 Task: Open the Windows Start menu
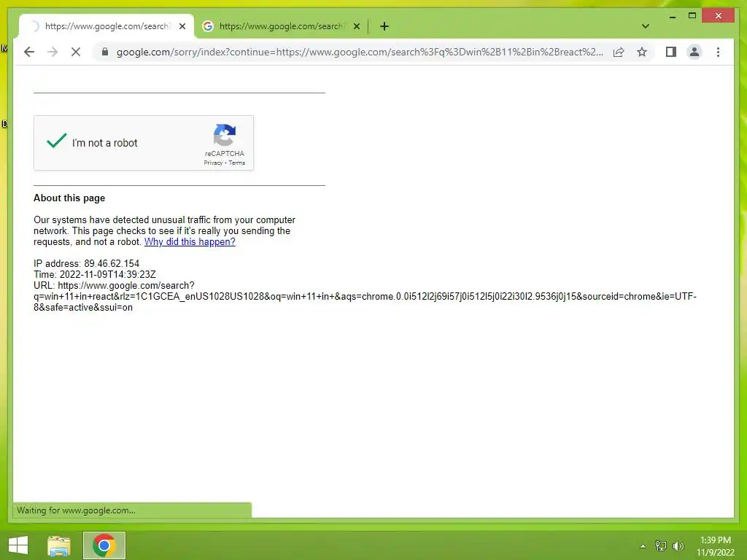[18, 545]
